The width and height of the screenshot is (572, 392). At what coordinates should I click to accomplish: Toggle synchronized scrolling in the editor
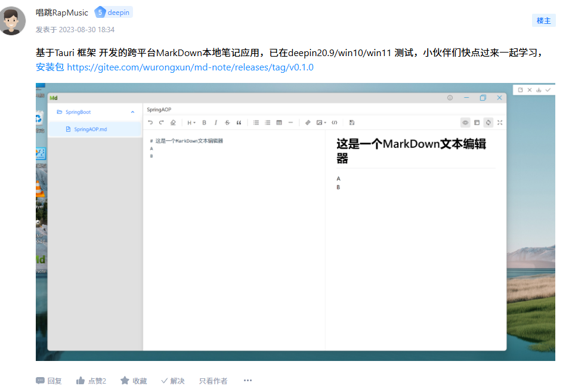[x=488, y=123]
